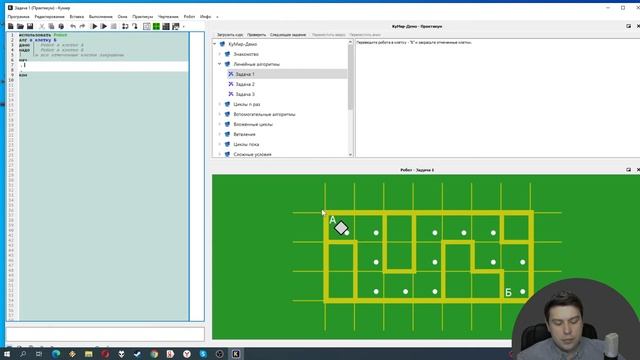
Task: Click the taskbar search magnifier icon
Action: pos(23,354)
